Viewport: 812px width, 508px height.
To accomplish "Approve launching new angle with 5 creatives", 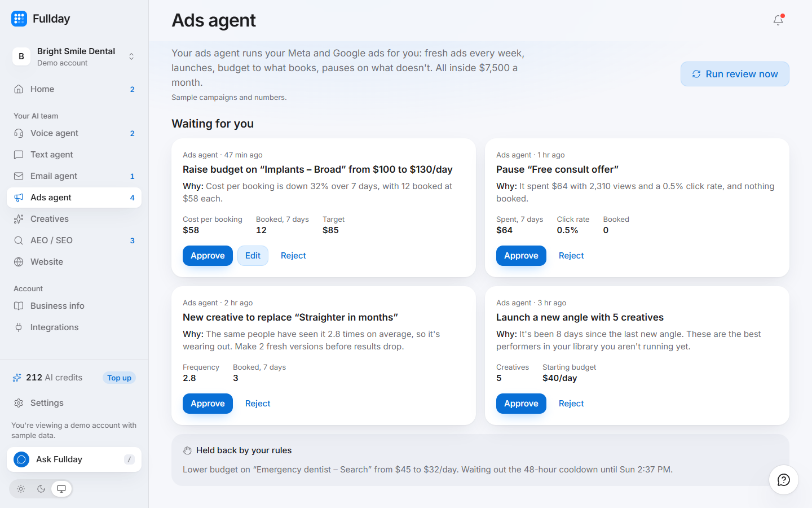I will point(521,404).
